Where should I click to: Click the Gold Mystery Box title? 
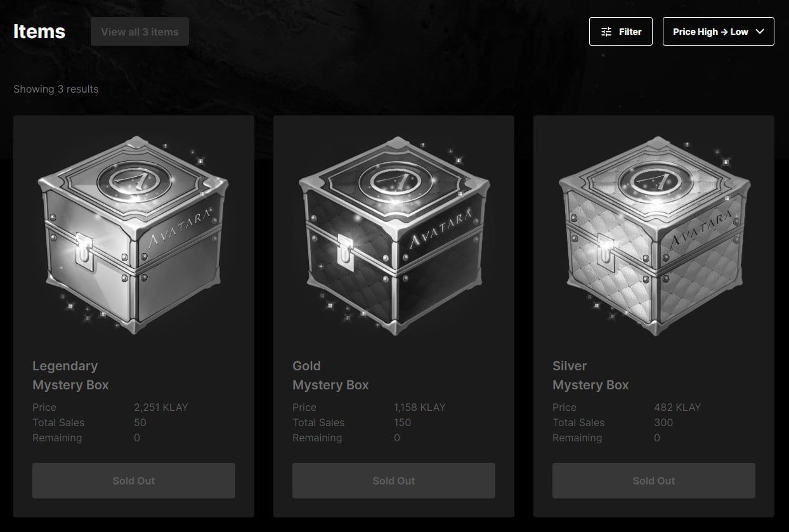click(x=330, y=375)
